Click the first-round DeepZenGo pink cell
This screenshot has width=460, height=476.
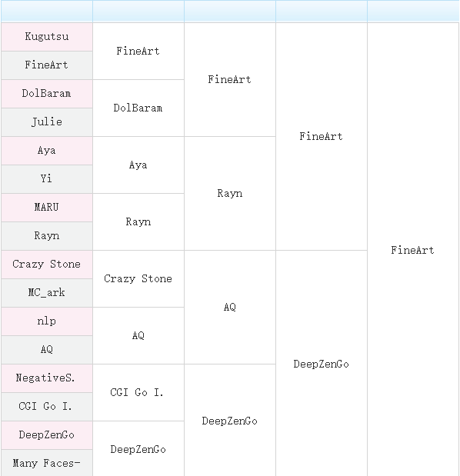coord(47,435)
